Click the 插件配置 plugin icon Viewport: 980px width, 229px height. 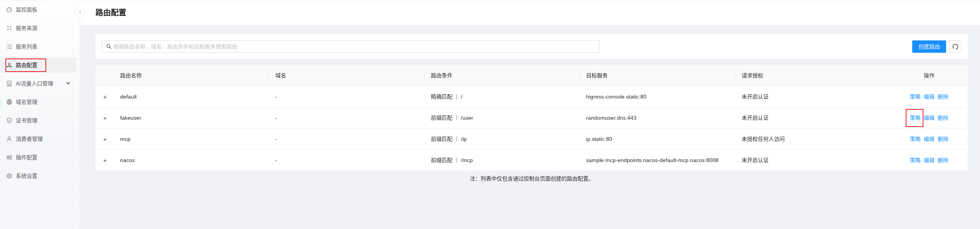click(9, 157)
